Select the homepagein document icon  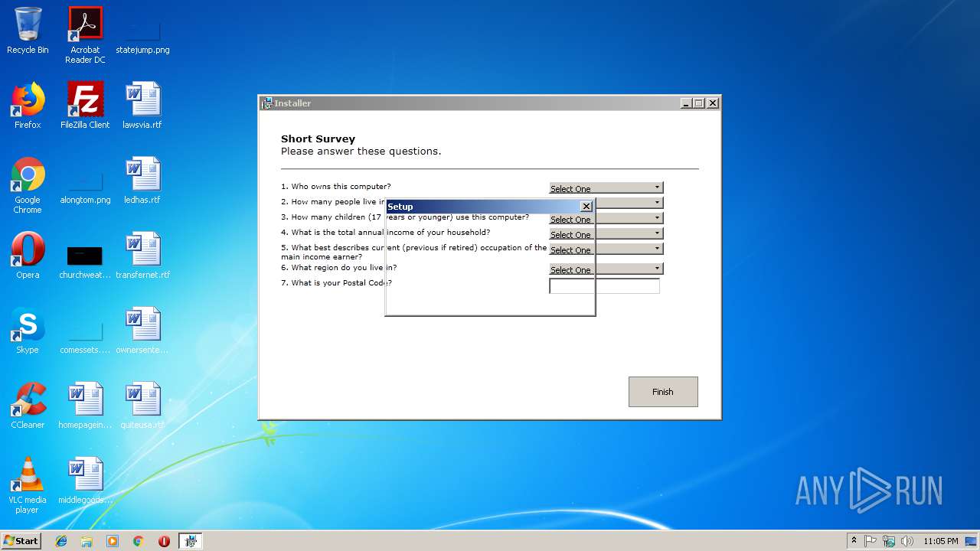coord(85,406)
